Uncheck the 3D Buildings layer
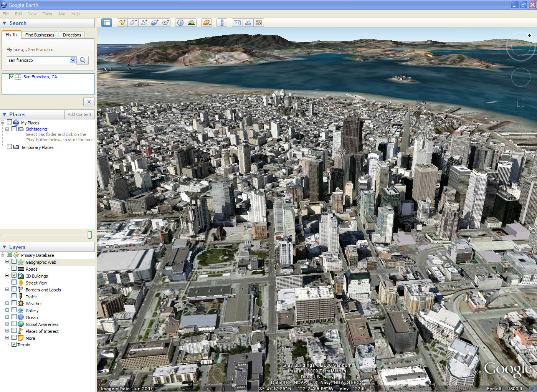This screenshot has height=392, width=537. coord(14,276)
